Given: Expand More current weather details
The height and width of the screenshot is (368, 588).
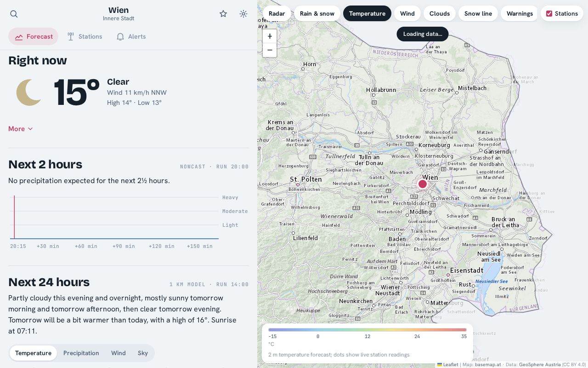Looking at the screenshot, I should coord(21,129).
